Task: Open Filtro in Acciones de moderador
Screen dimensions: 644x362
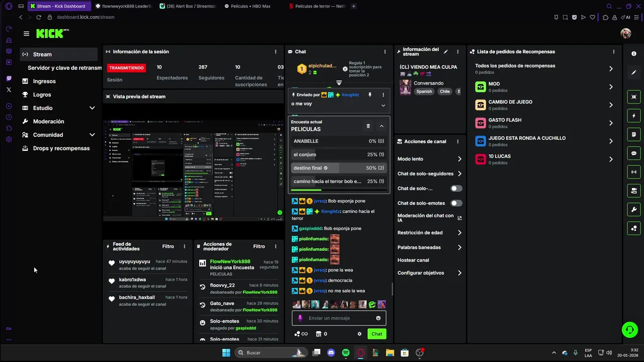Action: [x=259, y=246]
